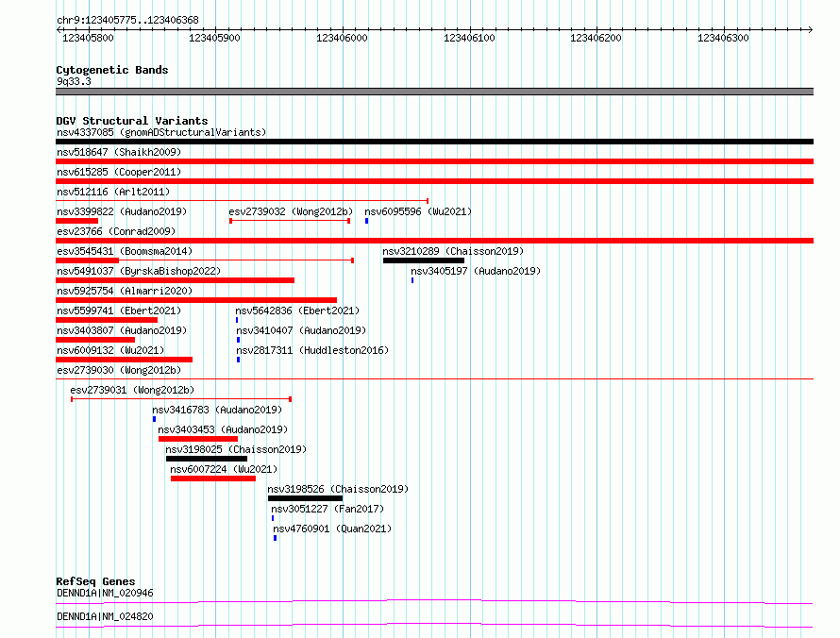Click the blue nsv3416783 Audano2019 marker
Screen dimensions: 840x638
point(154,419)
